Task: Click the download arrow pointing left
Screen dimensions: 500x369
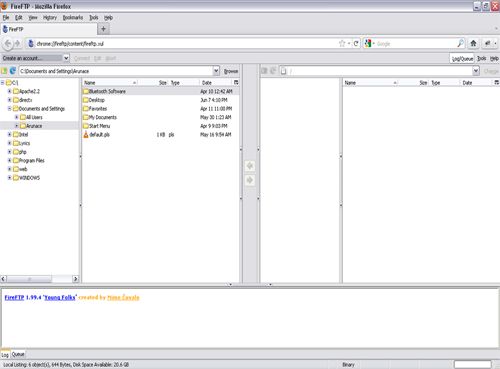Action: pos(250,166)
